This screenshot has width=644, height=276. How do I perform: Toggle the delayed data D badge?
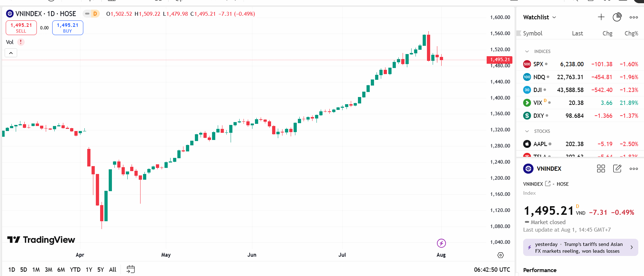92,14
